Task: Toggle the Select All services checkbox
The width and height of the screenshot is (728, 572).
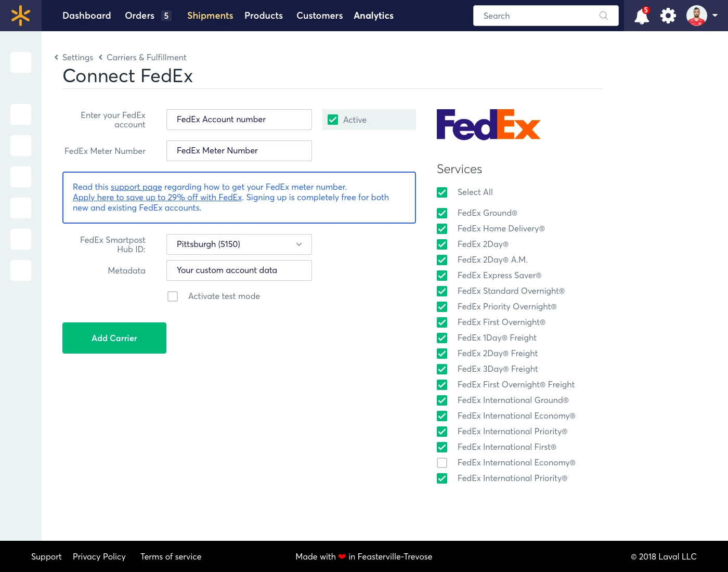Action: pyautogui.click(x=442, y=192)
